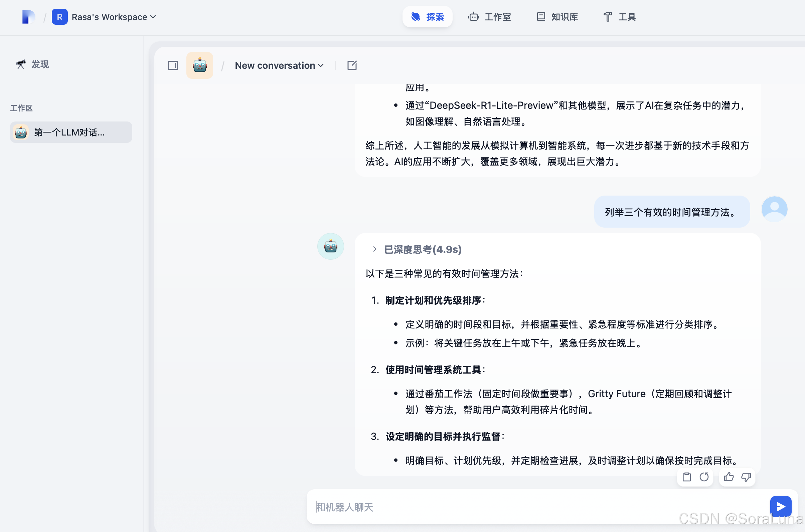Switch to the 工作室 tab

point(490,17)
